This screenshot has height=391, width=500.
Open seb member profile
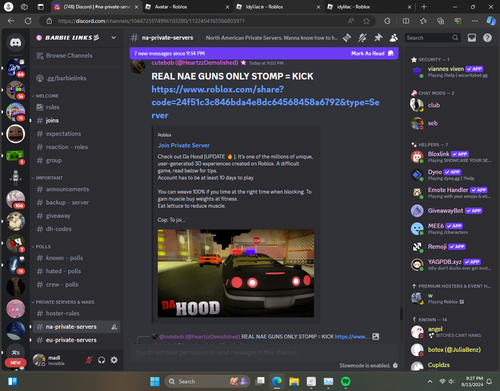451,123
